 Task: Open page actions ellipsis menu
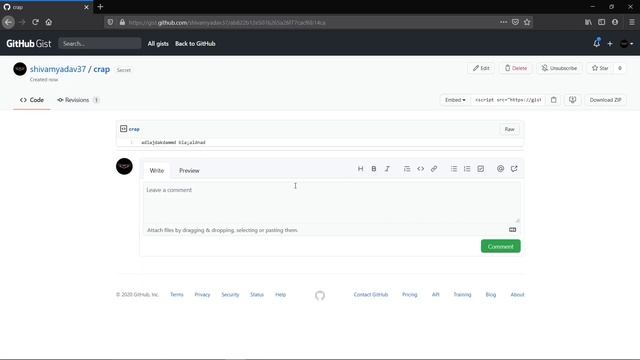pos(503,22)
